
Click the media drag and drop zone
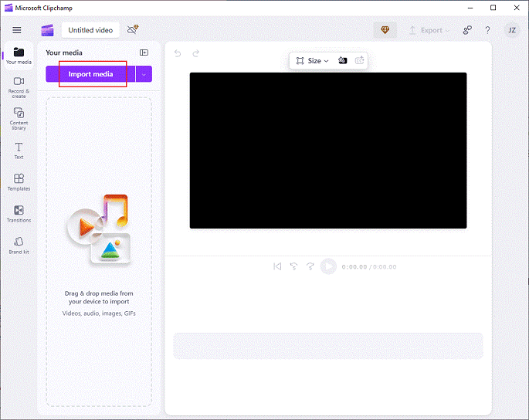(x=99, y=252)
